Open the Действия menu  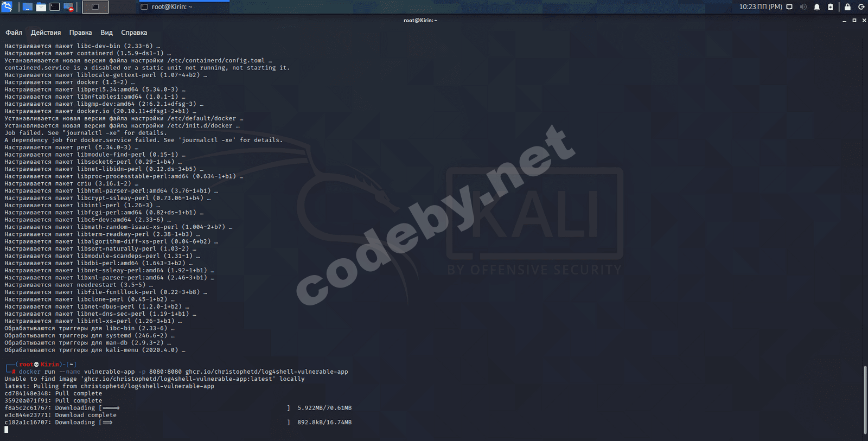[x=46, y=33]
